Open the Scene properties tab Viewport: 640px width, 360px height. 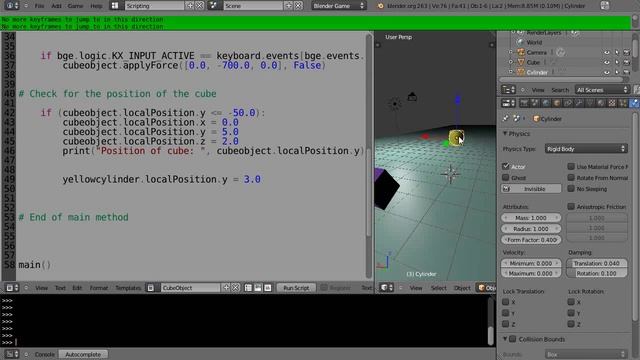535,103
